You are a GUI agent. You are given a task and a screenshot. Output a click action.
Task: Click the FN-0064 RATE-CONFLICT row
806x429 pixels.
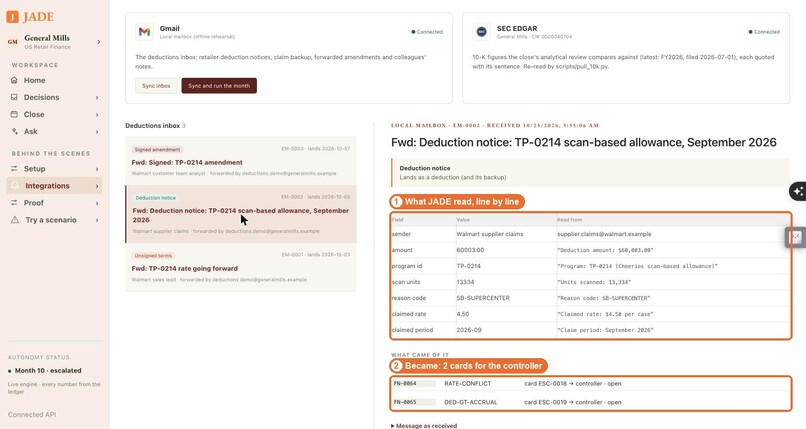coord(590,383)
